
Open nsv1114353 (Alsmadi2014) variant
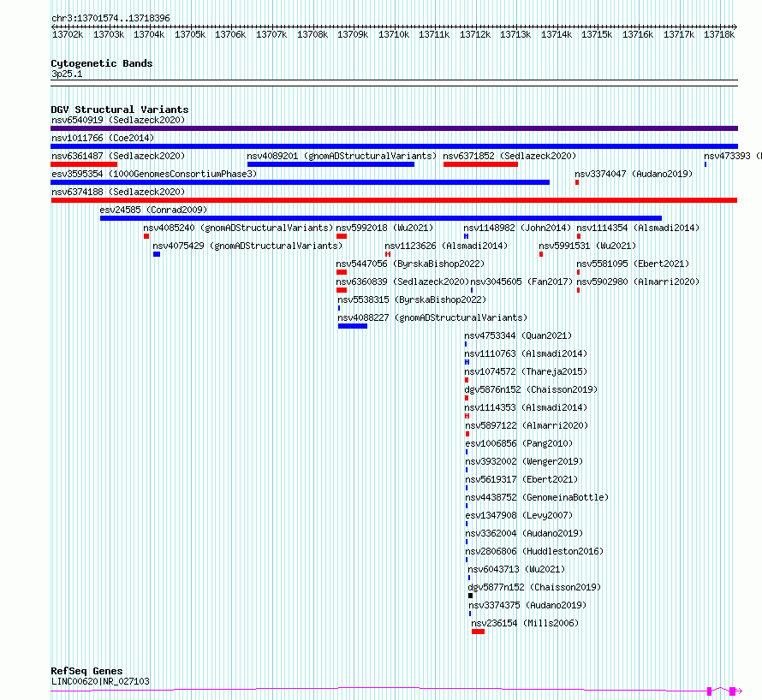pyautogui.click(x=526, y=407)
